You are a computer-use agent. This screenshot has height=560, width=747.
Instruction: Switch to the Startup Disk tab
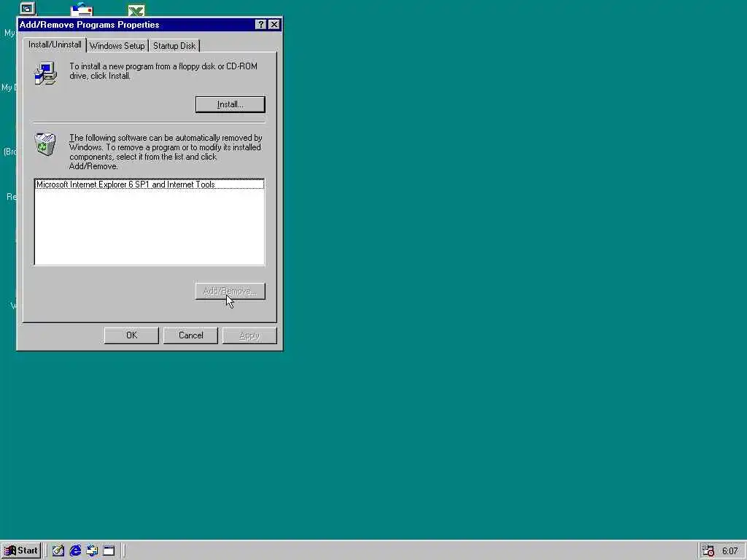tap(174, 46)
